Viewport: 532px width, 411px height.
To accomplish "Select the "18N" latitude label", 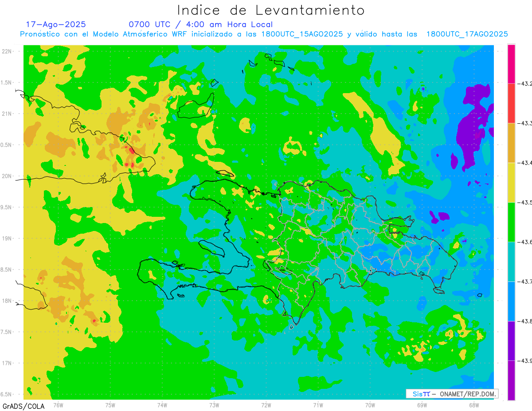I will [x=8, y=301].
